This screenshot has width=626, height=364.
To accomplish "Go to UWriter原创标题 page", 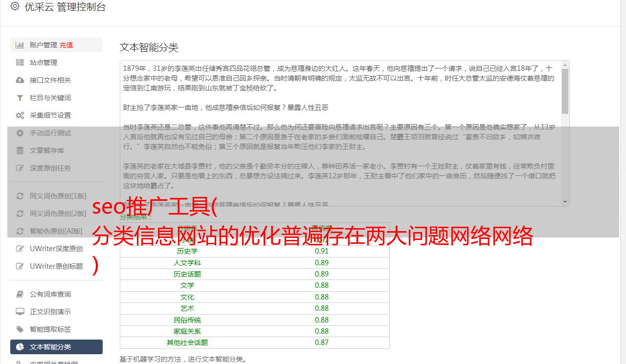I will pyautogui.click(x=56, y=266).
